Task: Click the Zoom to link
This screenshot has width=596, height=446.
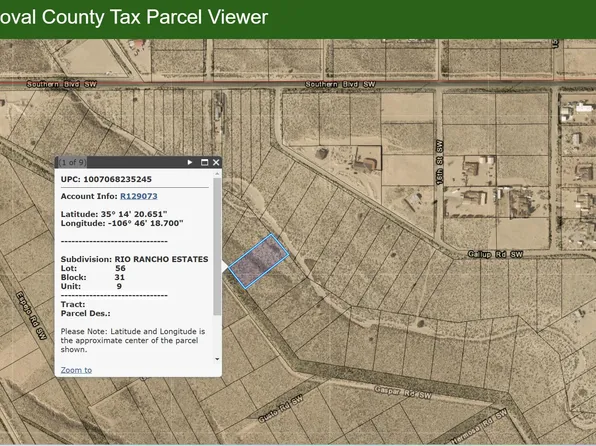Action: point(76,370)
